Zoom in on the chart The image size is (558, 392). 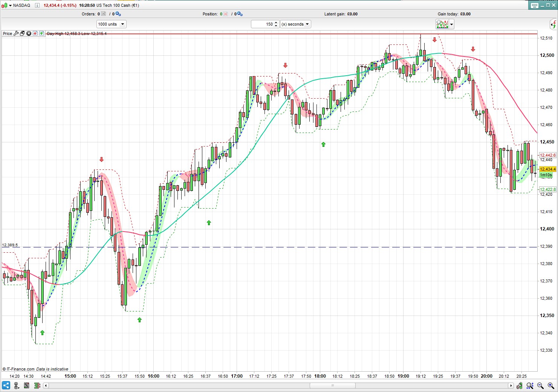coord(551,386)
